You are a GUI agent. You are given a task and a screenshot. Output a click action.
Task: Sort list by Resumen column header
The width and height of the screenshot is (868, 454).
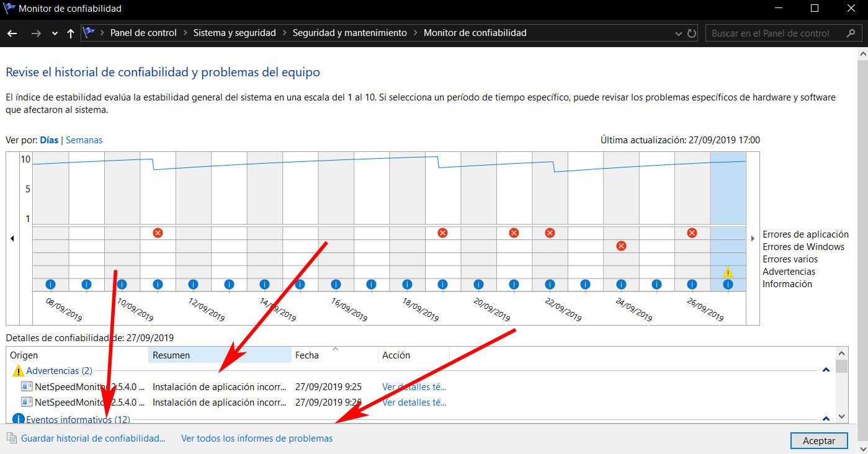(x=220, y=355)
